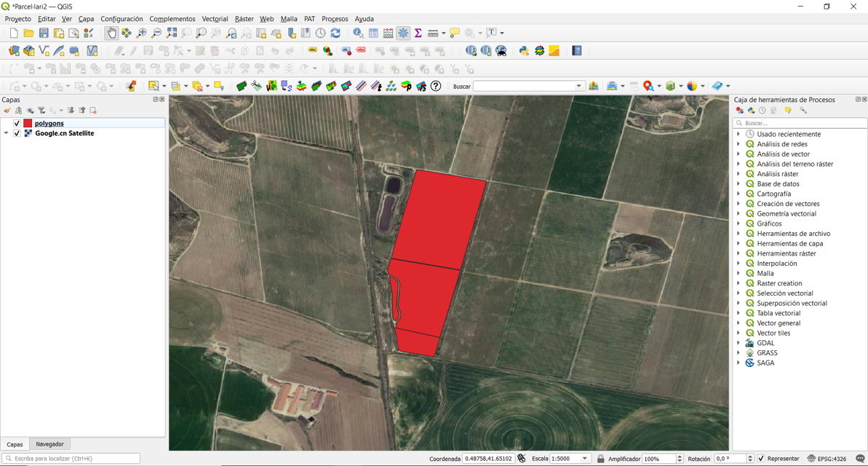Viewport: 868px width, 466px height.
Task: Open the field calculator icon
Action: point(389,33)
